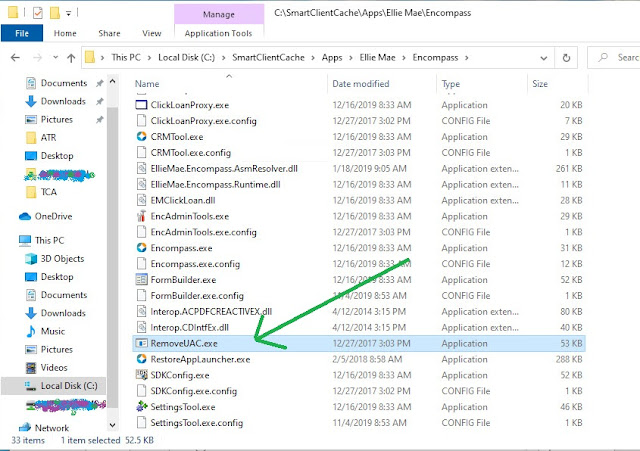Navigate to Ellie Mae in breadcrumb
Image resolution: width=640 pixels, height=451 pixels.
377,58
